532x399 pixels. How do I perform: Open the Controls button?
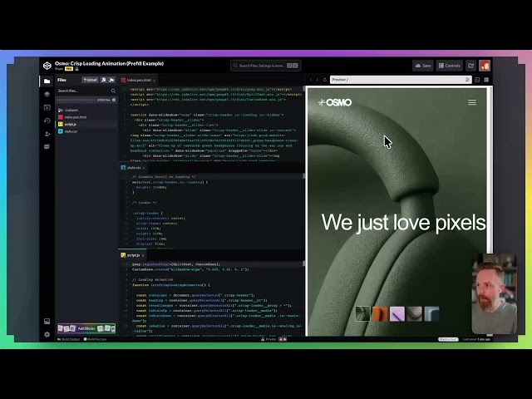coord(449,66)
